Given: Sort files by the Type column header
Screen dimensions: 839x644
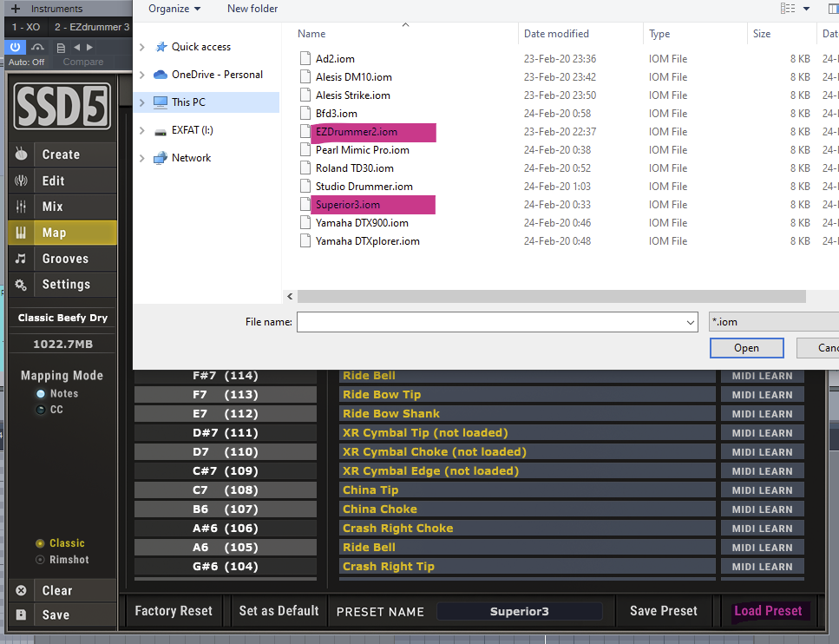Looking at the screenshot, I should tap(659, 34).
